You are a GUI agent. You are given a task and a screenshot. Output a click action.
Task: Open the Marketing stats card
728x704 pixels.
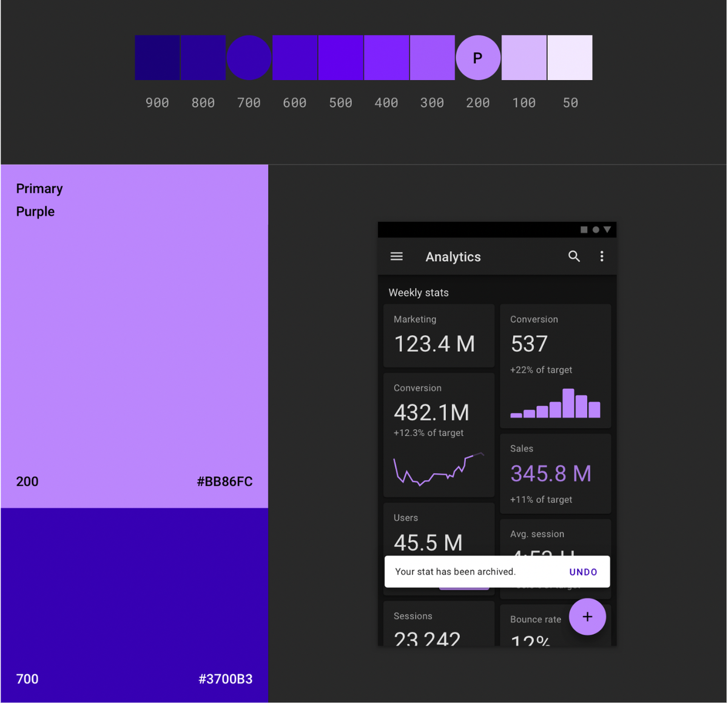coord(438,335)
